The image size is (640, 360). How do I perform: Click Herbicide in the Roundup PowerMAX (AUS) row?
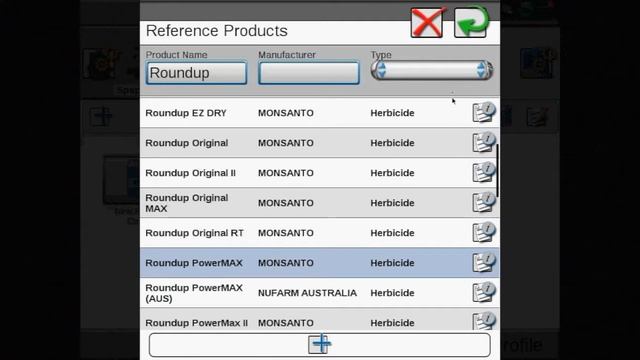[392, 293]
